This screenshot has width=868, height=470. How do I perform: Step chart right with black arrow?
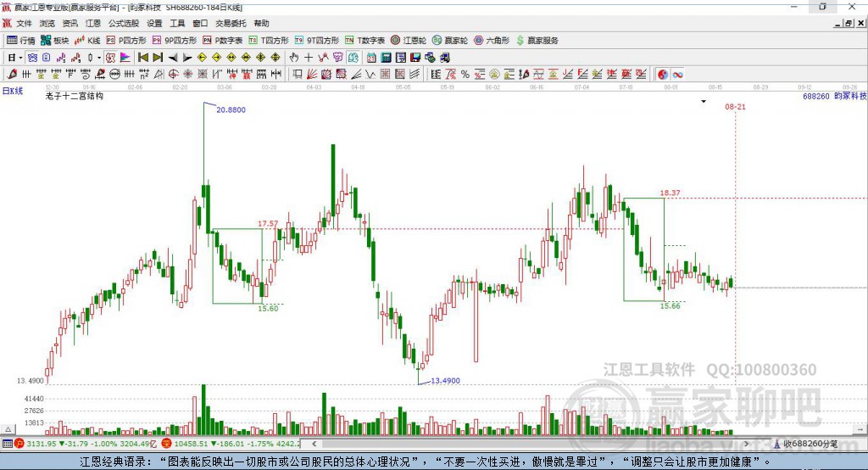click(x=187, y=58)
